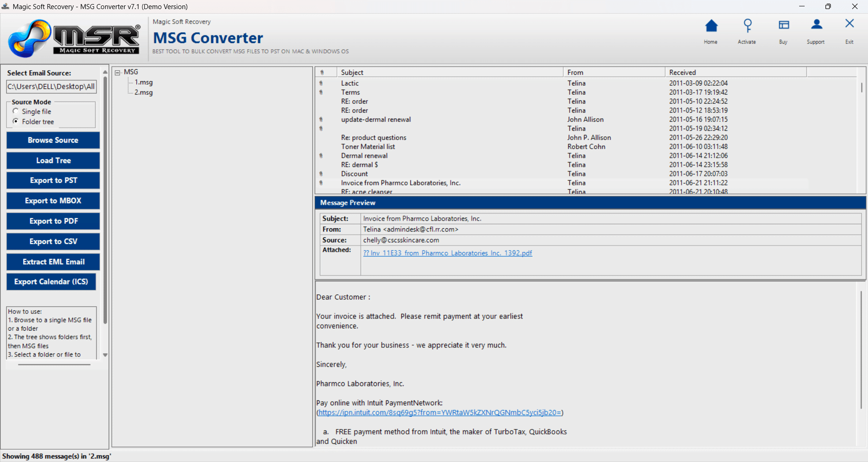Image resolution: width=868 pixels, height=462 pixels.
Task: Click the left panel scroll-down arrow
Action: point(105,355)
